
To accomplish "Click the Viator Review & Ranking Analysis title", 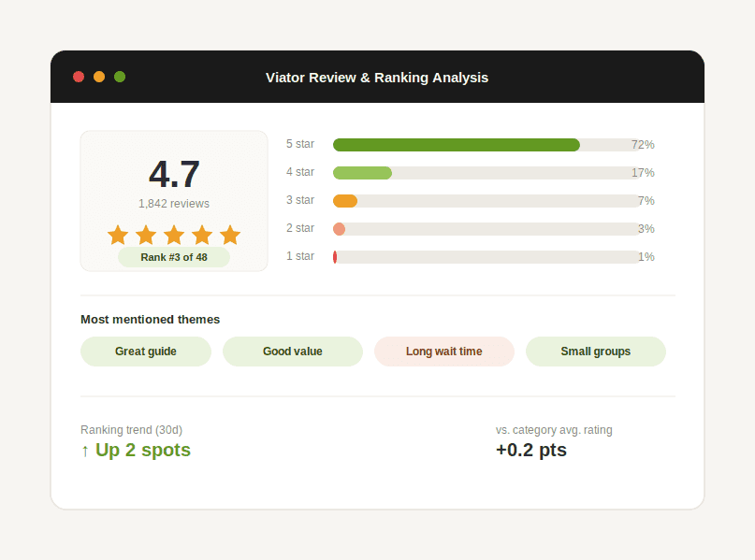I will (377, 78).
